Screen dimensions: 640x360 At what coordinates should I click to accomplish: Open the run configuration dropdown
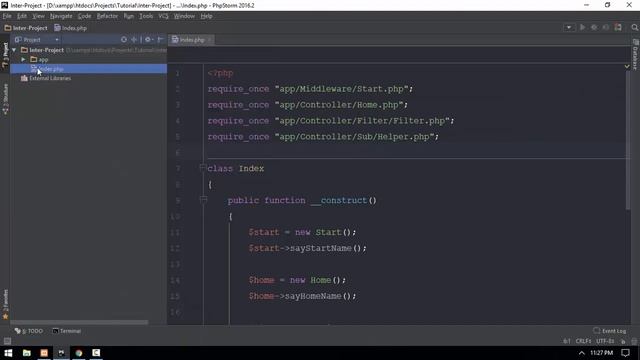569,27
